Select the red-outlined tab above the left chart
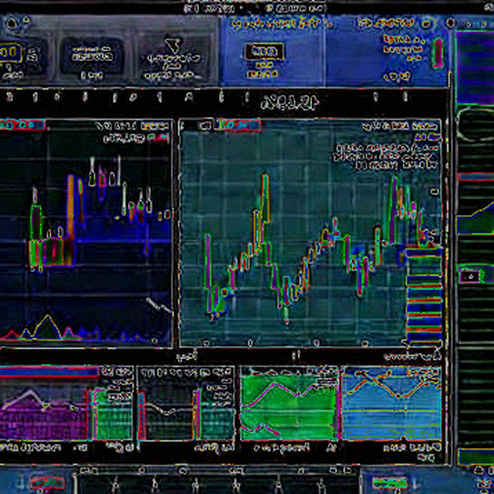The width and height of the screenshot is (494, 494). (22, 125)
